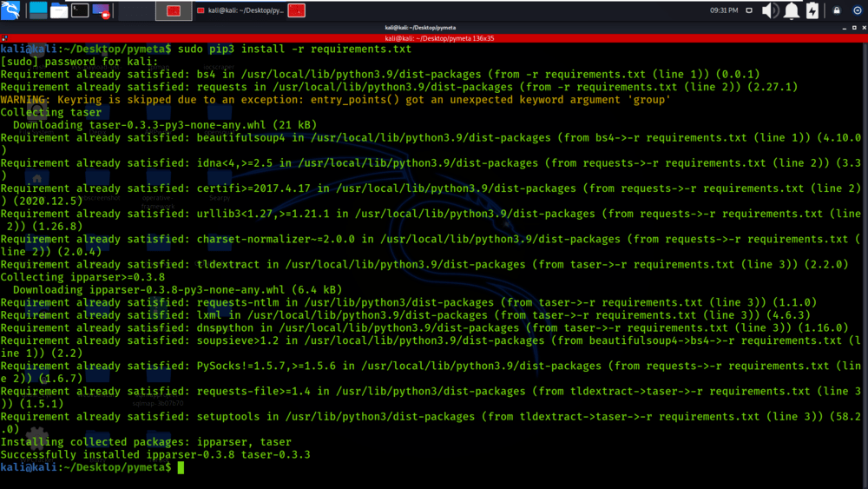Click the 'pip3 install -r requirements.txt' command text

pyautogui.click(x=310, y=49)
